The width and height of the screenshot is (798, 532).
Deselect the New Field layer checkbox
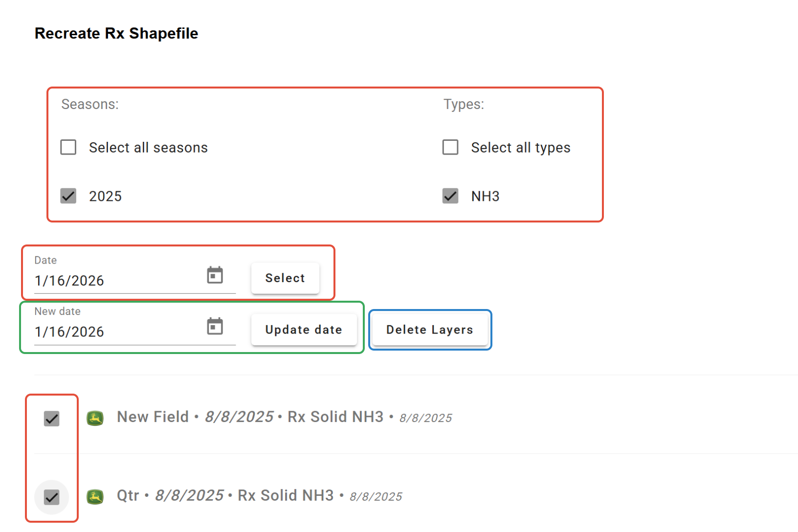52,419
